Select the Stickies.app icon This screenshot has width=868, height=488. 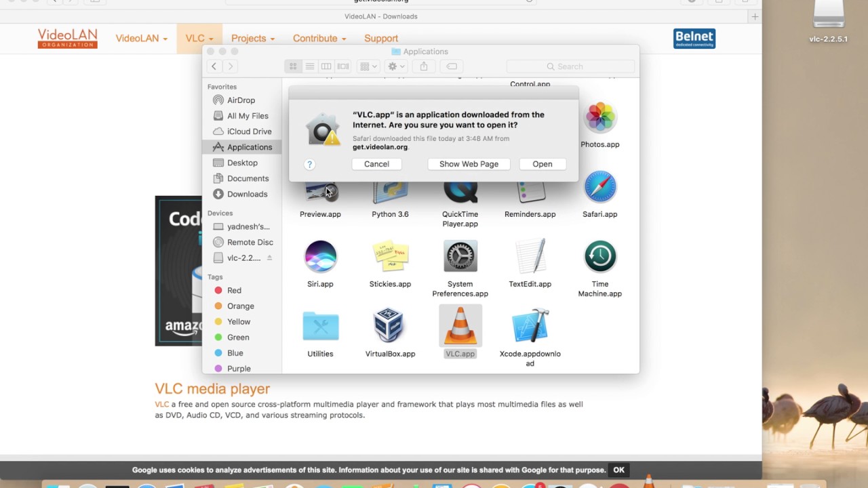coord(390,256)
